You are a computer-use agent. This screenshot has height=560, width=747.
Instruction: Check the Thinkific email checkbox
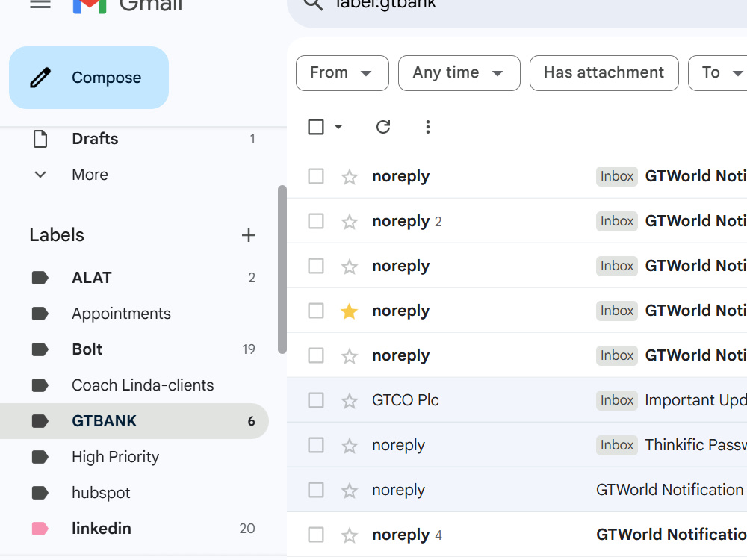click(x=316, y=445)
